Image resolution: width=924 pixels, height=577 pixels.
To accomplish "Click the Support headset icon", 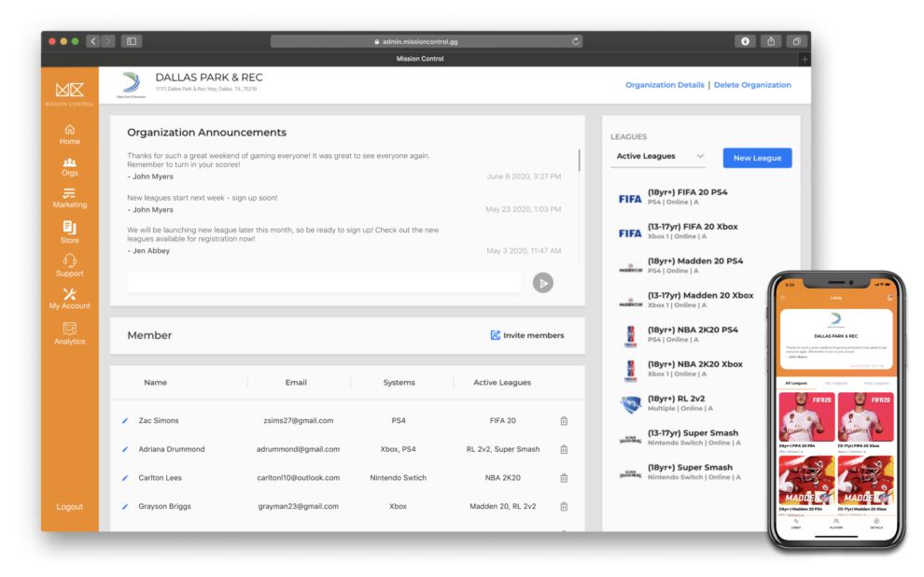I will pyautogui.click(x=69, y=260).
